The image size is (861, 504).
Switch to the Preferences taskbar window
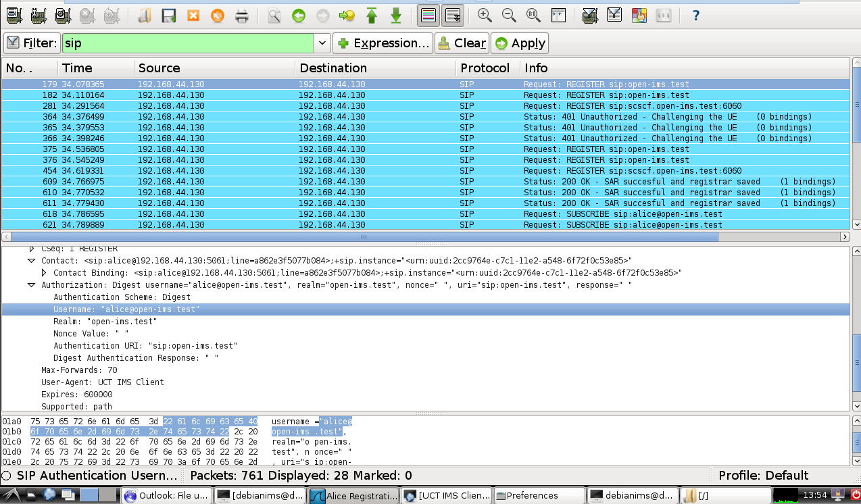pos(539,495)
